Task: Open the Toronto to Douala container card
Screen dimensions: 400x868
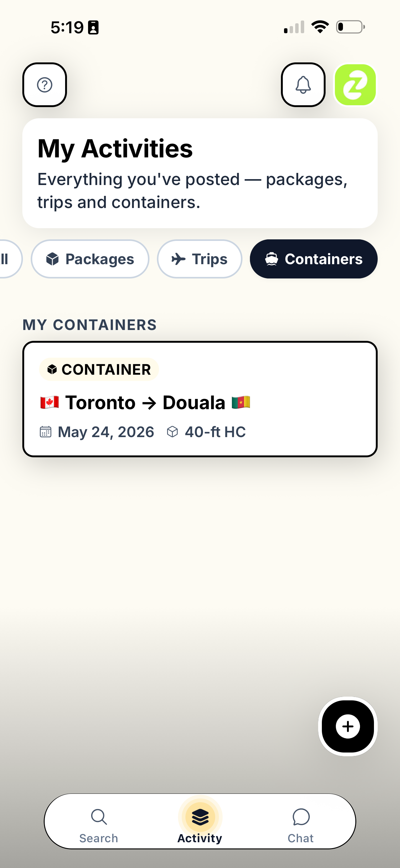Action: coord(200,399)
